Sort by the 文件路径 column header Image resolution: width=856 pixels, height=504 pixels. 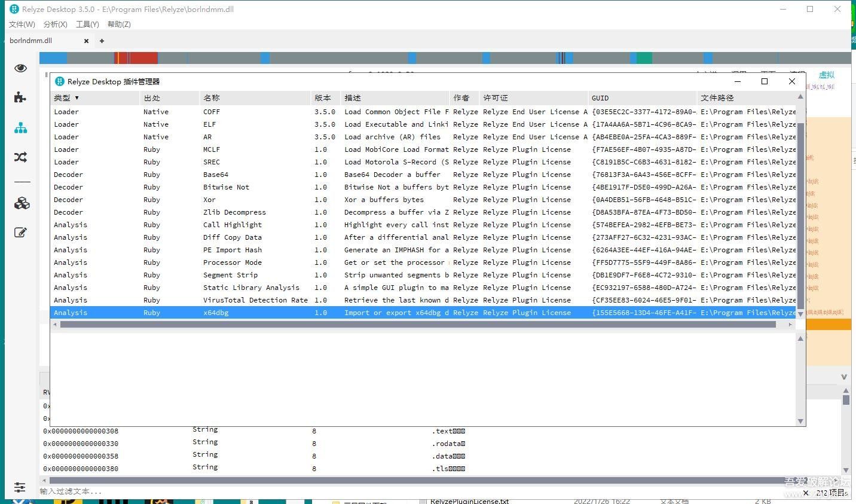click(747, 97)
